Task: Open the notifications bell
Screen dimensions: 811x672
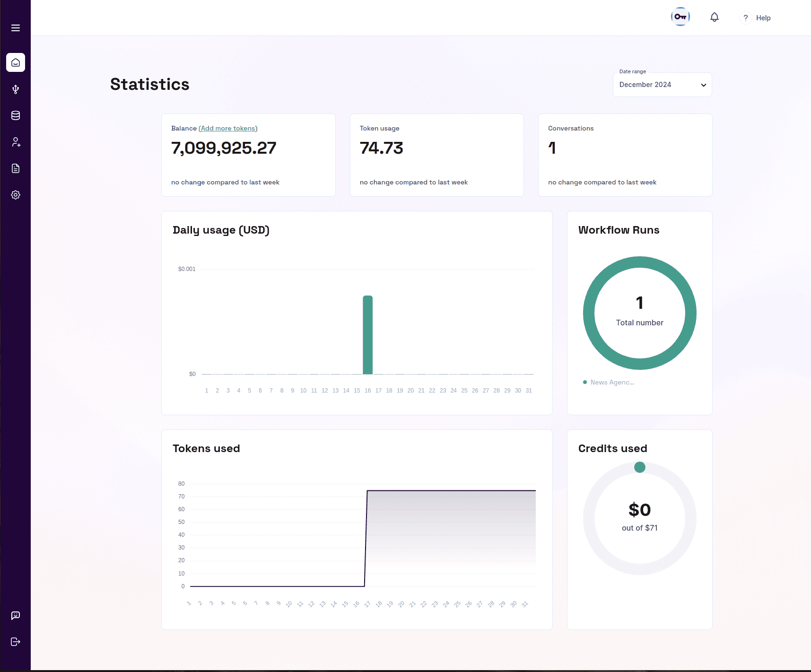Action: [714, 17]
